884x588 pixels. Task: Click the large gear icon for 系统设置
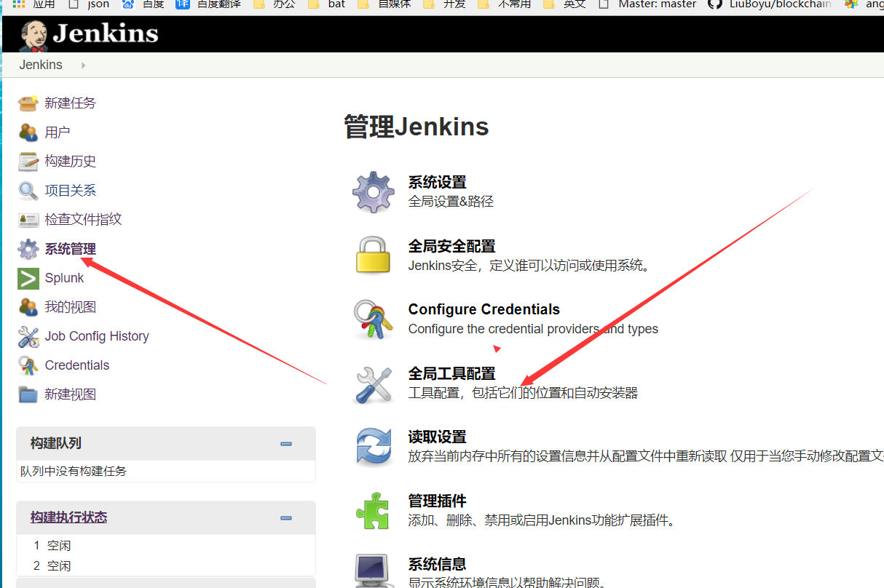(x=373, y=192)
